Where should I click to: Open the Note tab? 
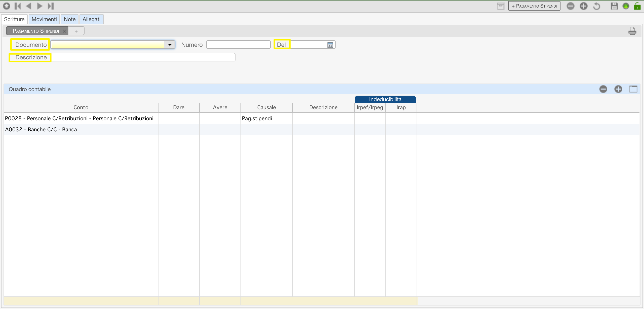pos(70,19)
